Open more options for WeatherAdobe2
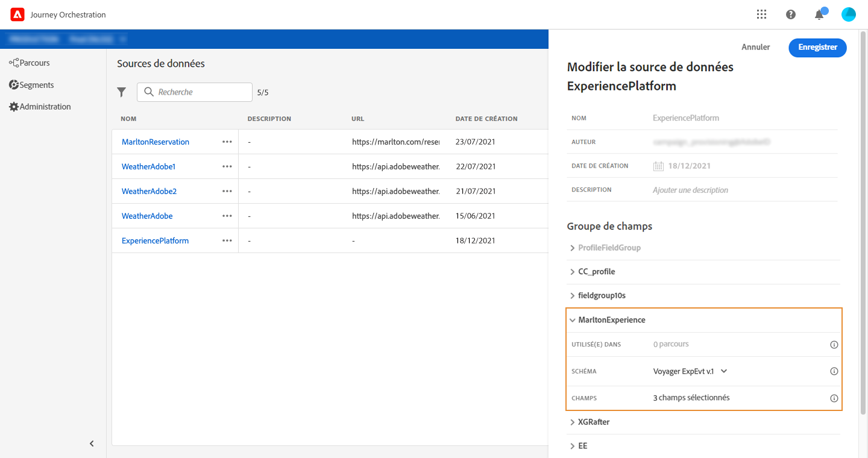The height and width of the screenshot is (458, 868). click(x=227, y=191)
